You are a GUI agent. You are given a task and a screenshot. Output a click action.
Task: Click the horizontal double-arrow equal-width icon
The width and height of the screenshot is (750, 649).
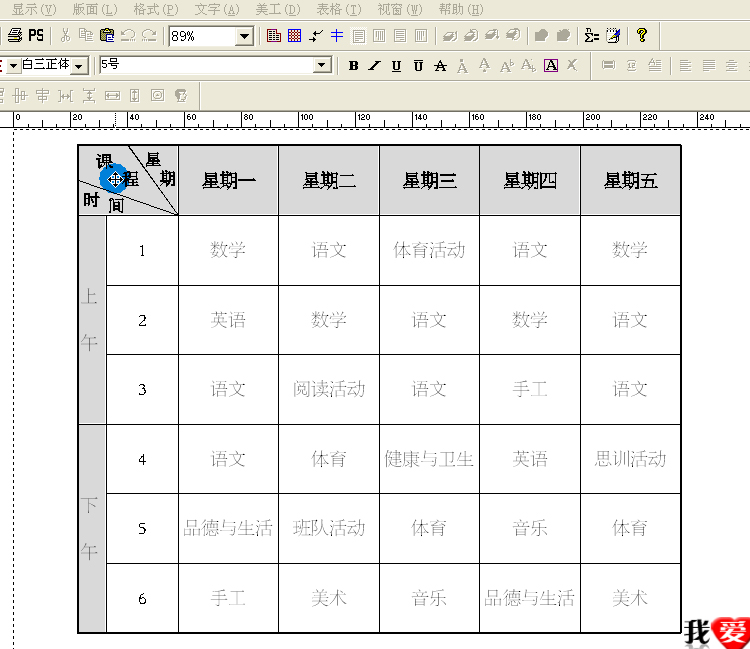point(112,96)
